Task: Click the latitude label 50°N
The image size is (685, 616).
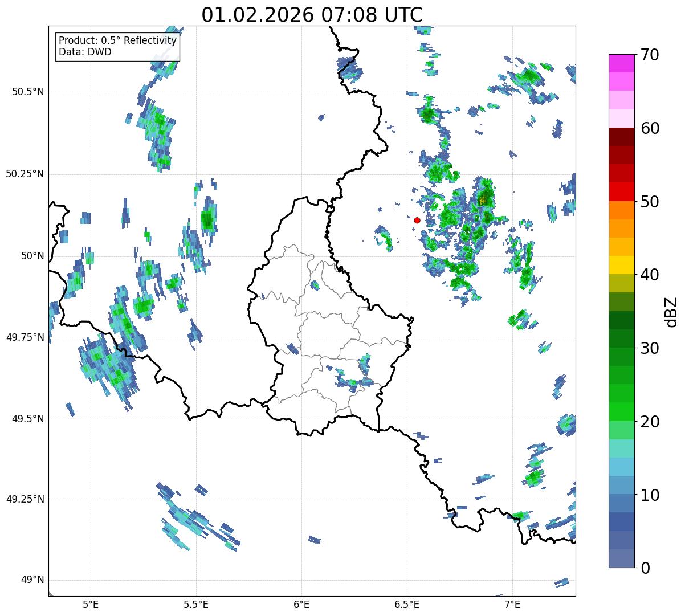Action: coord(32,256)
